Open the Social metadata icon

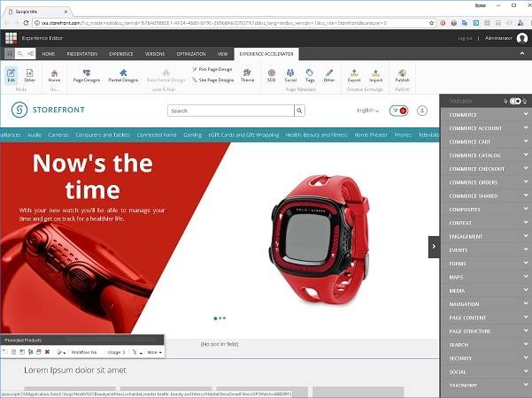click(x=290, y=74)
